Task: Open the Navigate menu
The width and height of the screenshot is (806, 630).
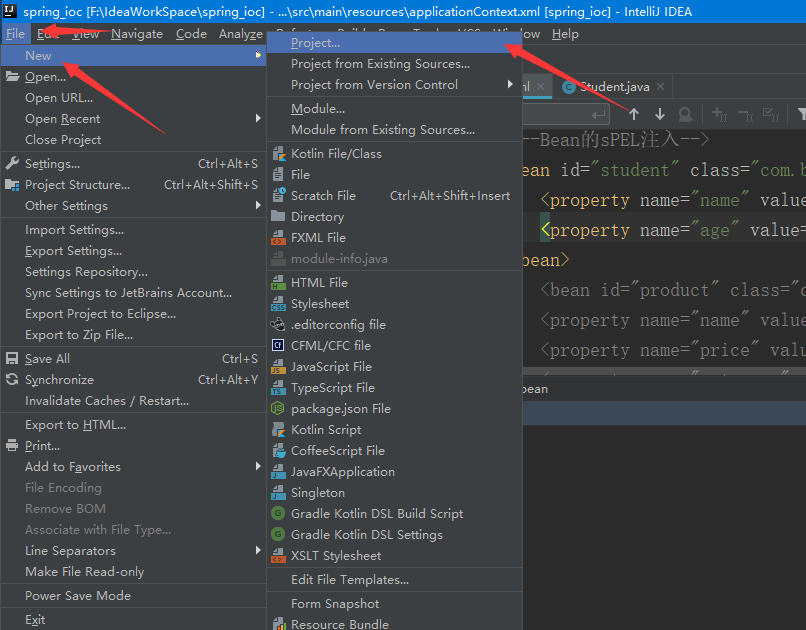Action: [137, 34]
